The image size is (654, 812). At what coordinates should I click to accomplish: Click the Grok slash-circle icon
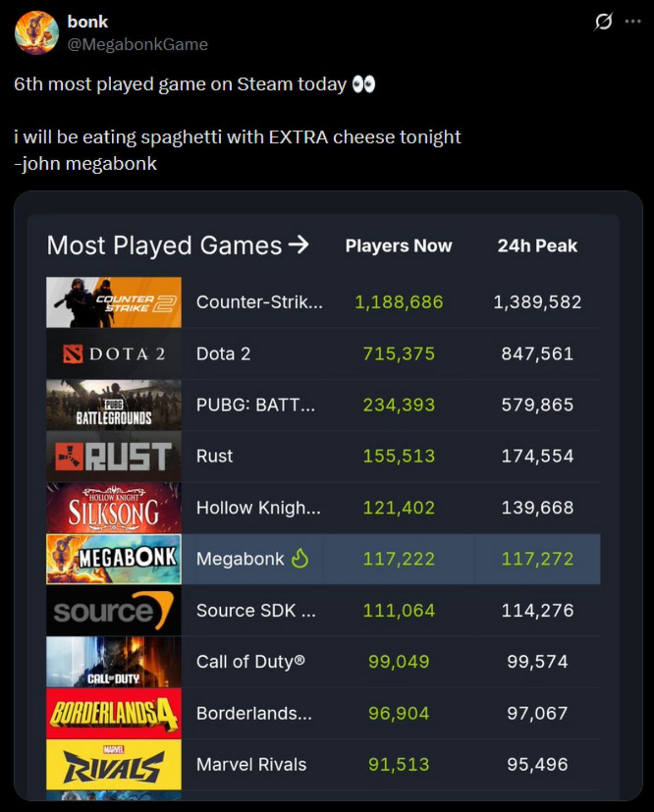pos(603,22)
